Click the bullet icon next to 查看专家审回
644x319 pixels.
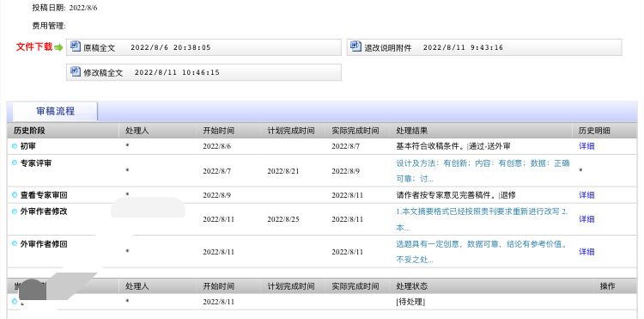point(15,195)
